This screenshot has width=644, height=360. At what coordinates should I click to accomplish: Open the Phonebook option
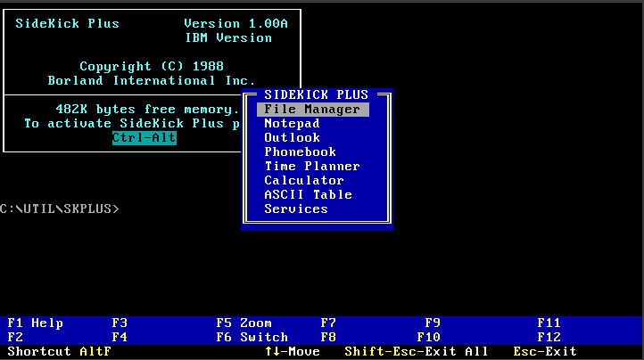point(300,152)
